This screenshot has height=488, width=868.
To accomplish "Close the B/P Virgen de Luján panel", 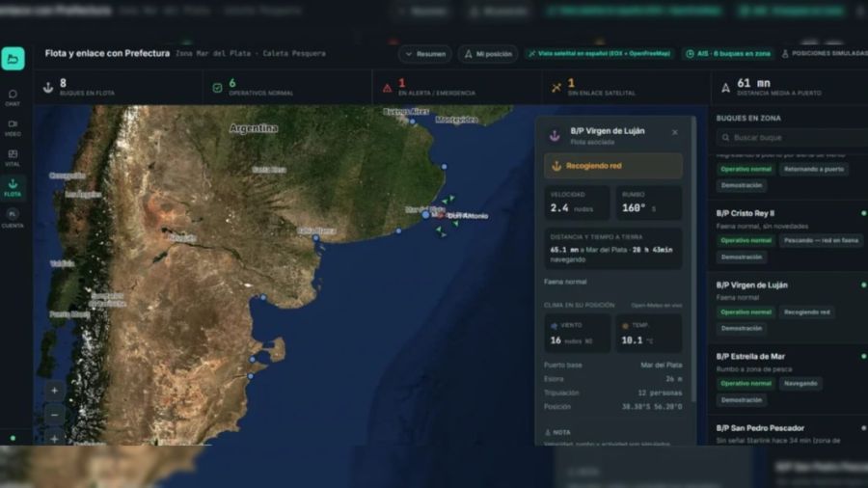I will tap(675, 132).
